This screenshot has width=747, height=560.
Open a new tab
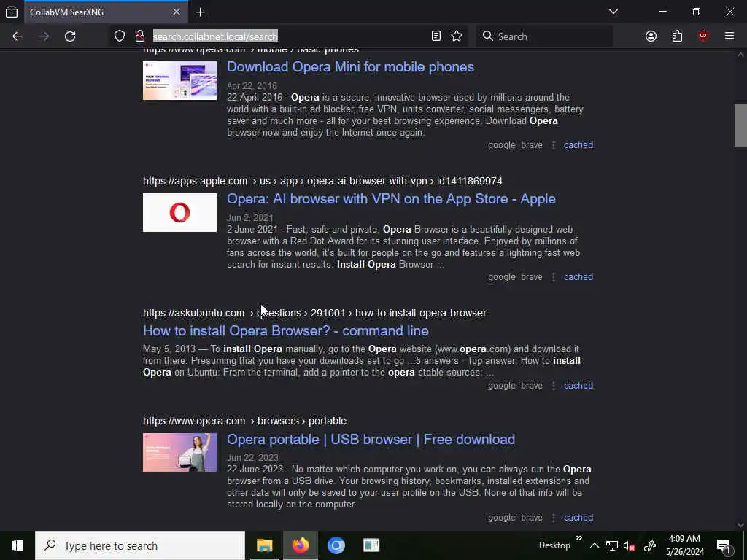point(200,12)
